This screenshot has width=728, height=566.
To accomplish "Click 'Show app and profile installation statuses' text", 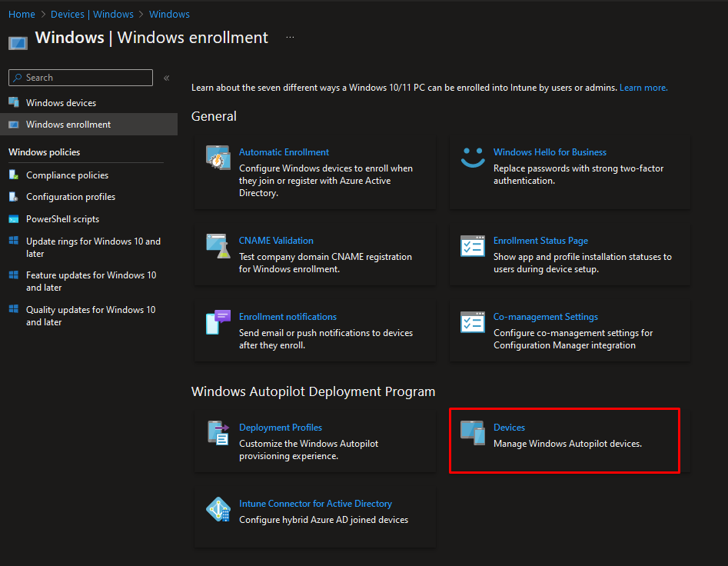I will pyautogui.click(x=583, y=263).
